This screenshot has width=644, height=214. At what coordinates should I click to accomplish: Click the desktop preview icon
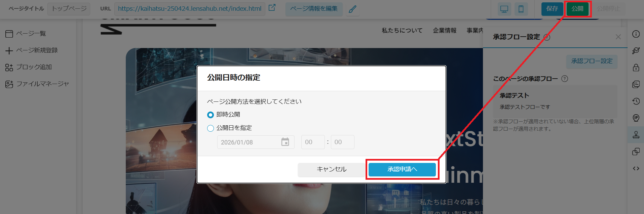(x=504, y=9)
